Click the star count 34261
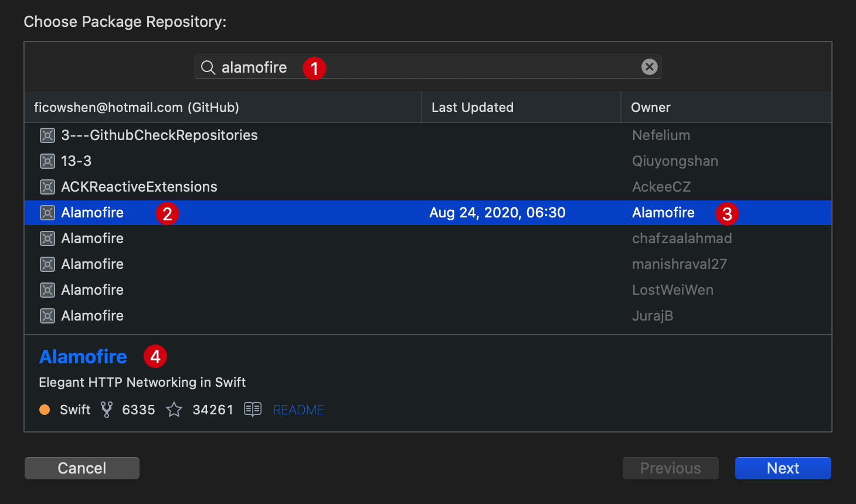 213,410
